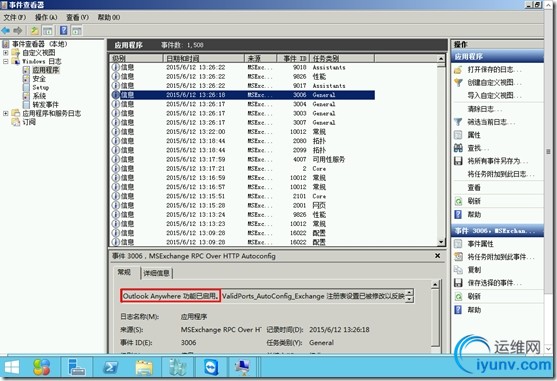
Task: Sort by the 日期和时间 column header
Action: pos(203,58)
